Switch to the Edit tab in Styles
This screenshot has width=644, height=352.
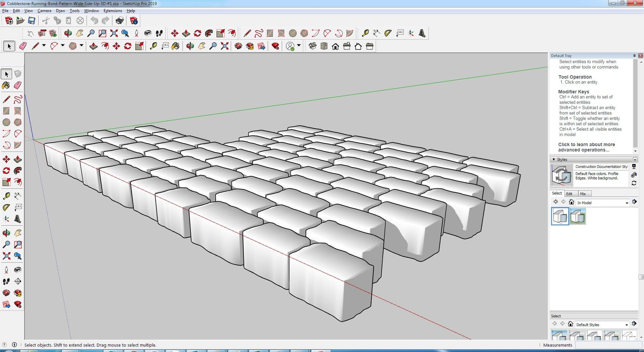(569, 194)
